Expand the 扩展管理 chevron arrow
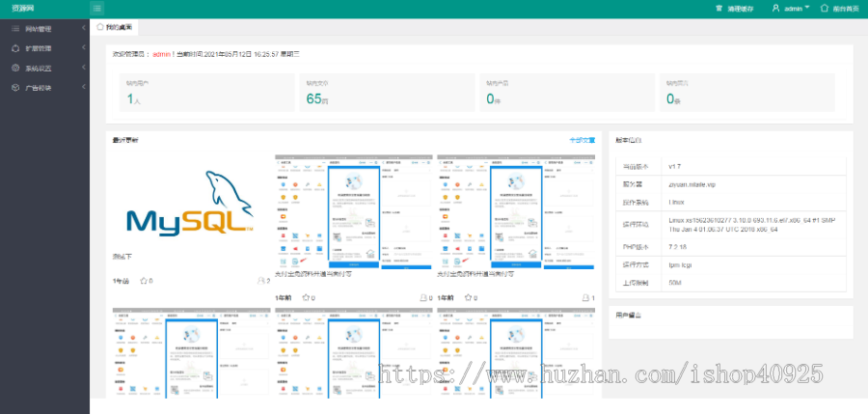868x414 pixels. (84, 48)
